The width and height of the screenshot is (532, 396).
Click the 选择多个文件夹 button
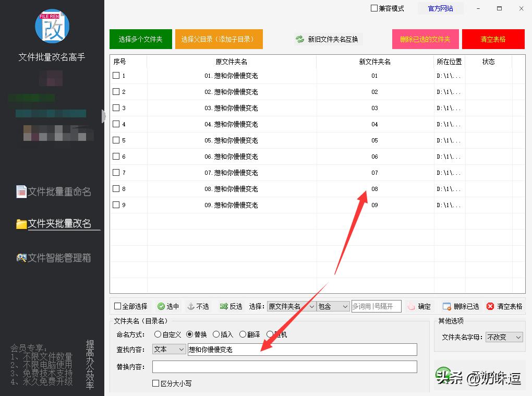[140, 39]
